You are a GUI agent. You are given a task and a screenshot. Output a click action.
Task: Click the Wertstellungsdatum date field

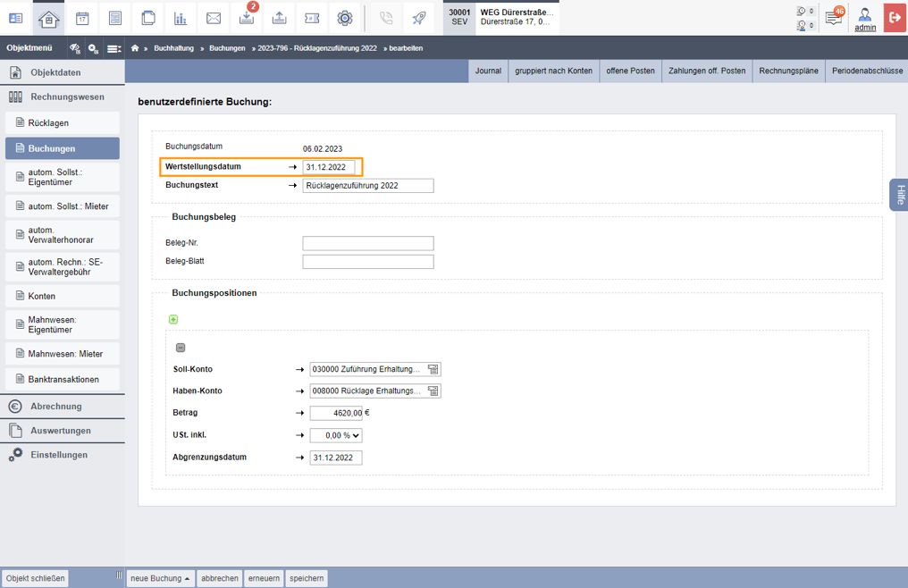(x=328, y=167)
